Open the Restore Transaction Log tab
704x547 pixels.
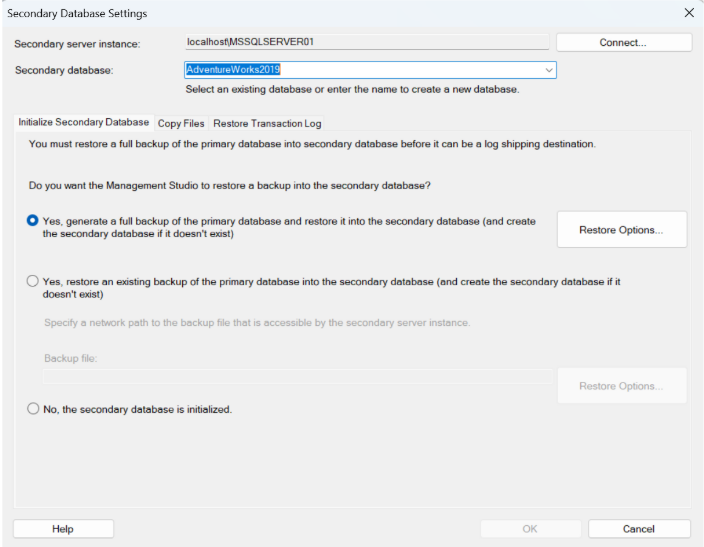point(267,123)
